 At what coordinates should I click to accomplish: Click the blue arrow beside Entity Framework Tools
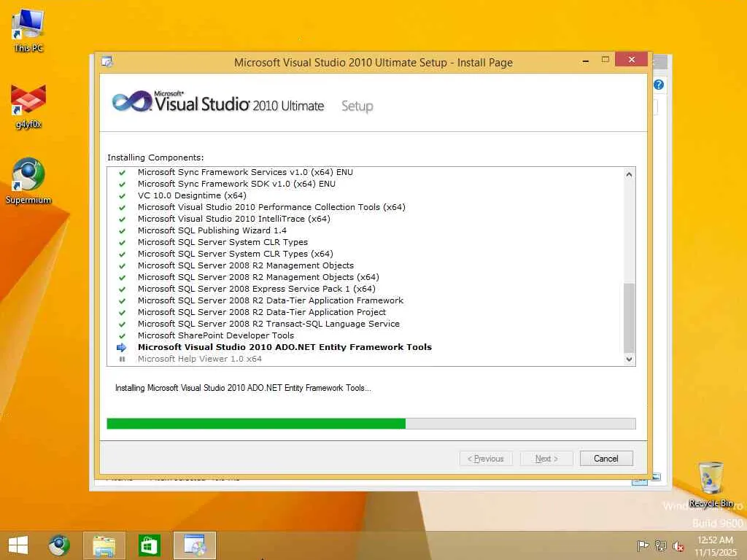click(122, 347)
